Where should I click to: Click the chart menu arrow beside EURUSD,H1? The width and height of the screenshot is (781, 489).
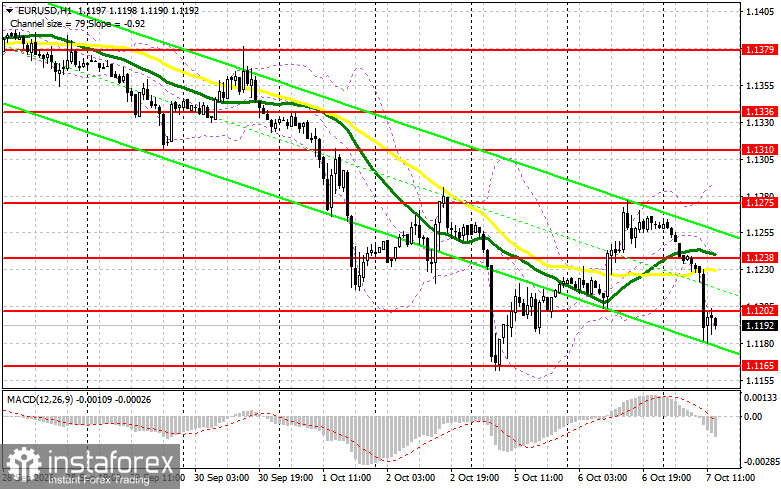click(10, 10)
